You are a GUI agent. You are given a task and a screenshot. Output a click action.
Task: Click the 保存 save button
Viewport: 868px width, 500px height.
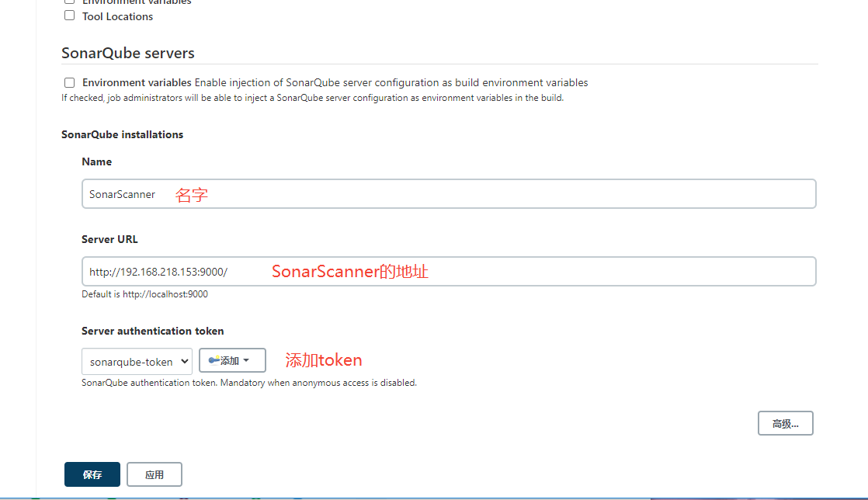point(92,474)
